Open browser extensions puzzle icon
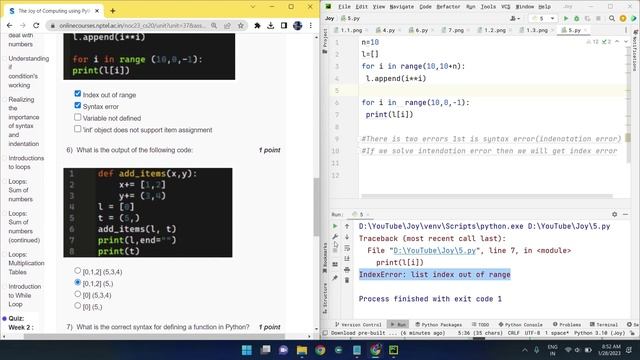 257,25
